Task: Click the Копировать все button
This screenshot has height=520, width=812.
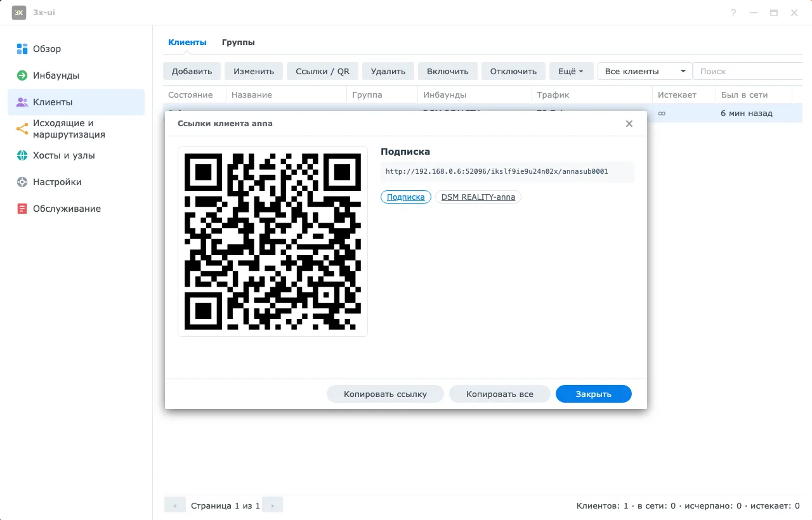Action: coord(500,394)
